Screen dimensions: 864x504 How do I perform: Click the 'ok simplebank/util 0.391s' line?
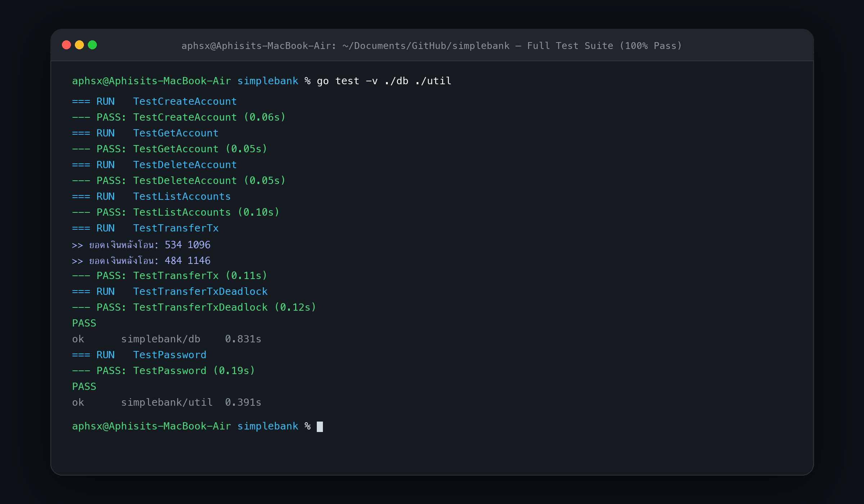coord(167,402)
